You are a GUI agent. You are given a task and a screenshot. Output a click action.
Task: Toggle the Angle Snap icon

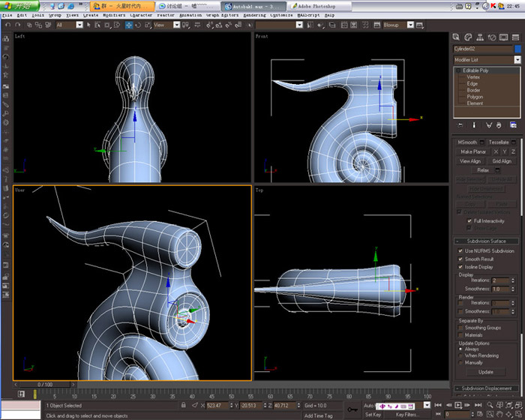tap(219, 25)
